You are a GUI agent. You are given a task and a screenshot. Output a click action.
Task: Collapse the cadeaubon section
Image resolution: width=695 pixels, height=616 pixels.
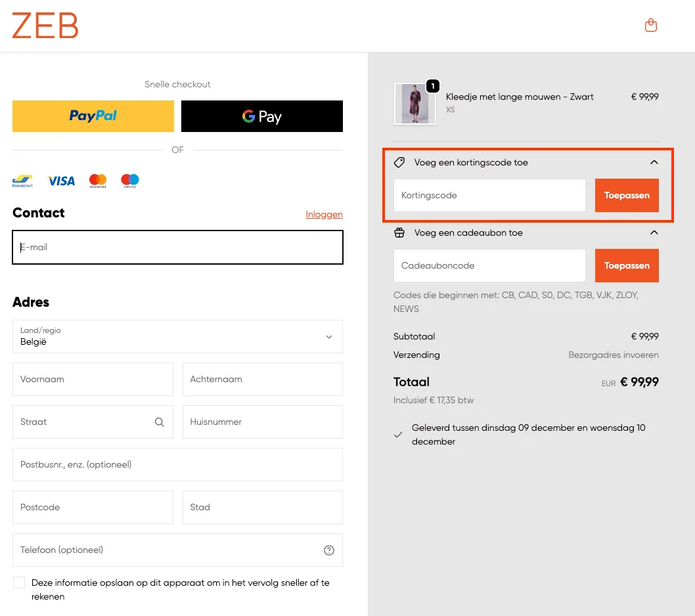coord(654,232)
